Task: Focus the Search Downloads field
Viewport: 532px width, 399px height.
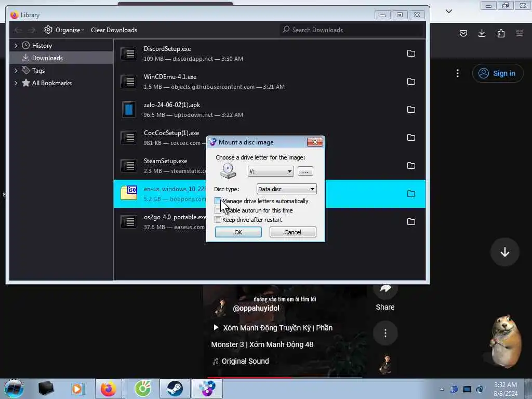Action: pos(352,30)
